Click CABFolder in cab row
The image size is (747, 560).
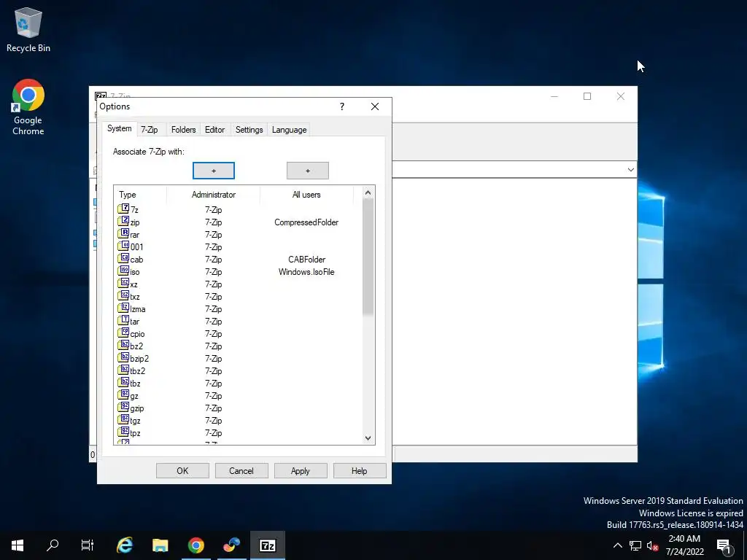307,260
